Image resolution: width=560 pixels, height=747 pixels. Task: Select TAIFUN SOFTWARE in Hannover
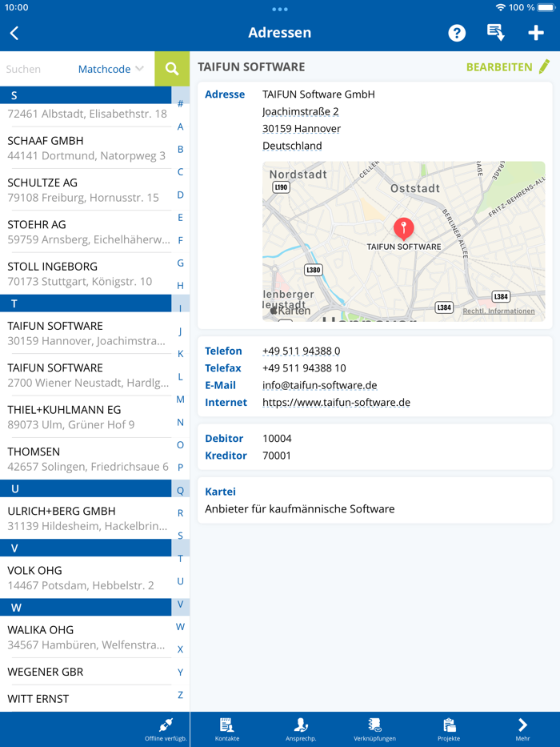click(86, 333)
